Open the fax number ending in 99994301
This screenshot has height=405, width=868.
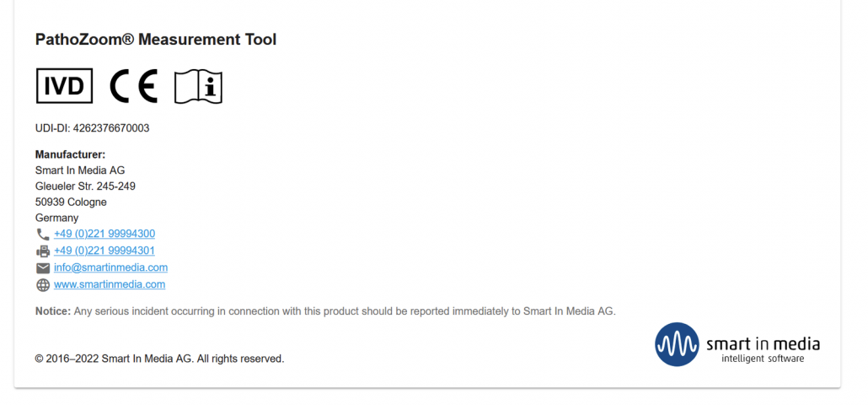104,251
